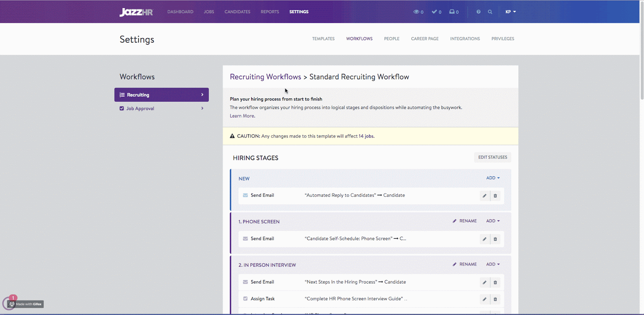The height and width of the screenshot is (315, 644).
Task: Edit the Complete HR Phone Screen Interview Guide task
Action: [485, 299]
